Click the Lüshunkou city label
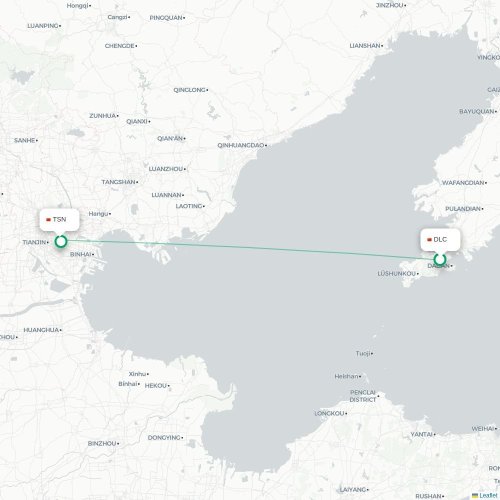This screenshot has height=500, width=500. coord(397,274)
